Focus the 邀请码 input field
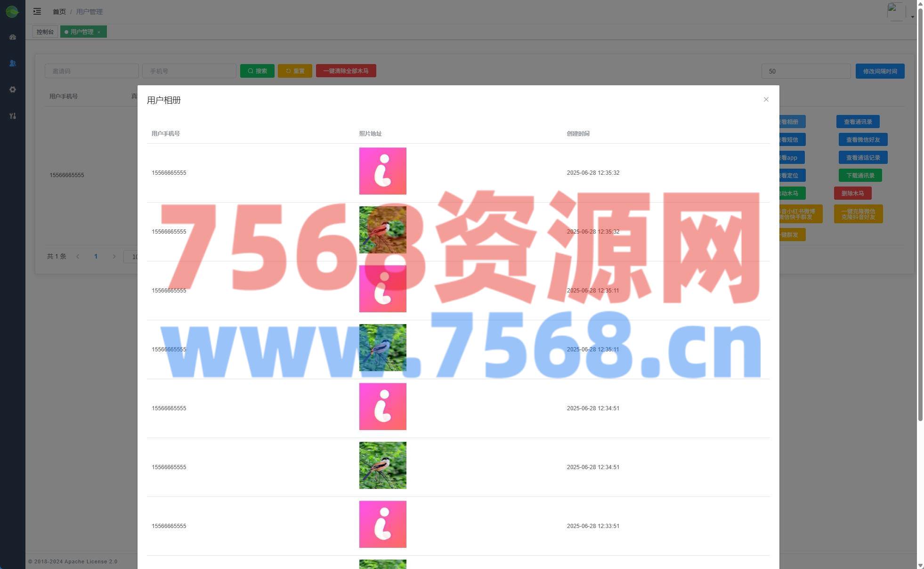The image size is (924, 569). [x=92, y=71]
